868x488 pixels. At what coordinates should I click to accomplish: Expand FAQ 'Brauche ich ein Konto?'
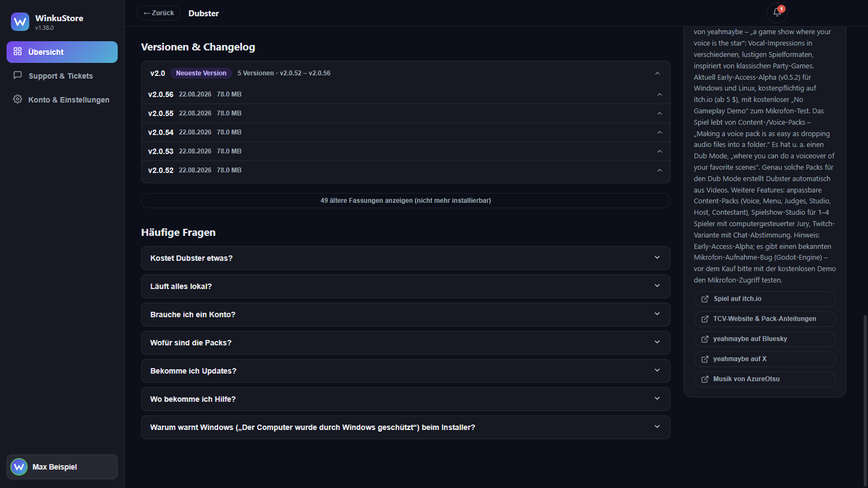(405, 314)
